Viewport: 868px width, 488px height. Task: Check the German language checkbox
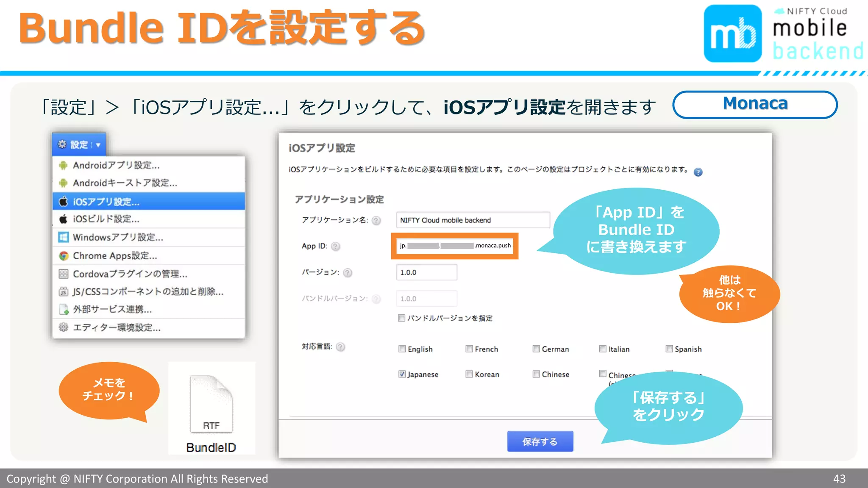click(x=536, y=349)
